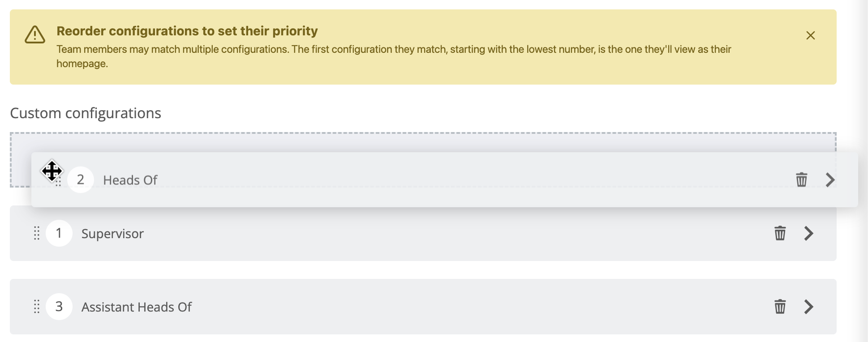
Task: Grab the Assistant Heads Of drag handle
Action: pos(37,307)
